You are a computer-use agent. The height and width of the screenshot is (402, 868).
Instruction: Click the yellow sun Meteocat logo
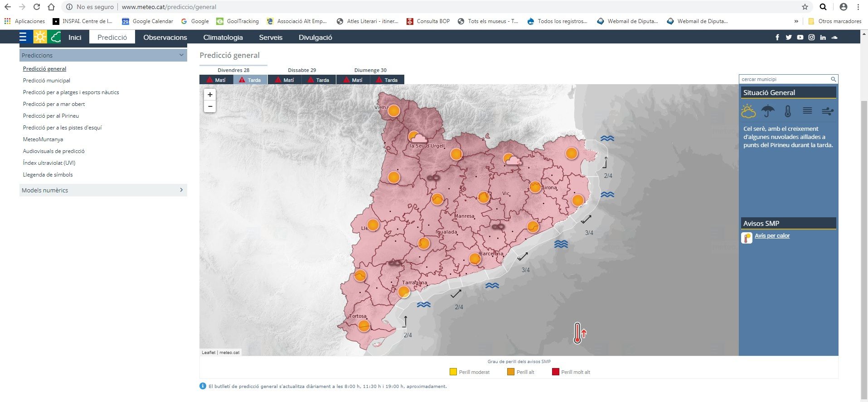[40, 37]
